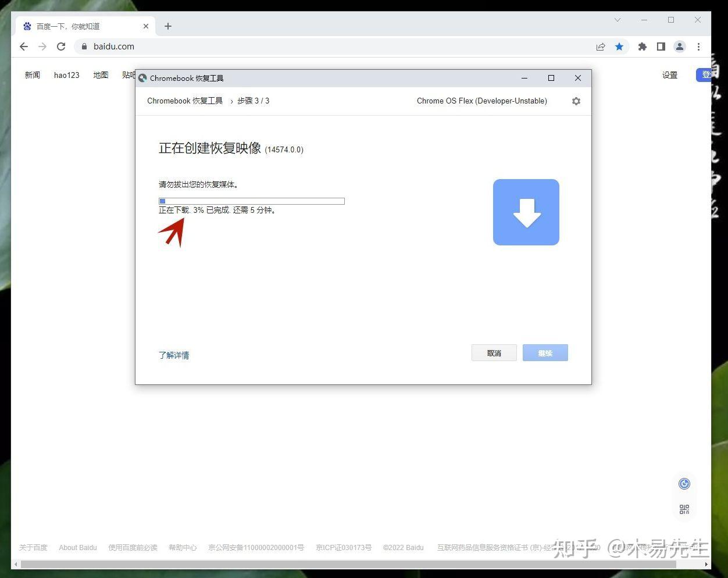Viewport: 728px width, 578px height.
Task: Close the Chromebook recovery tool window
Action: tap(578, 78)
